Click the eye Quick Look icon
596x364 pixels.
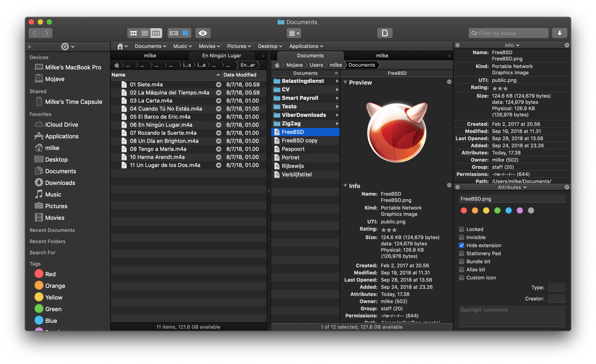203,33
